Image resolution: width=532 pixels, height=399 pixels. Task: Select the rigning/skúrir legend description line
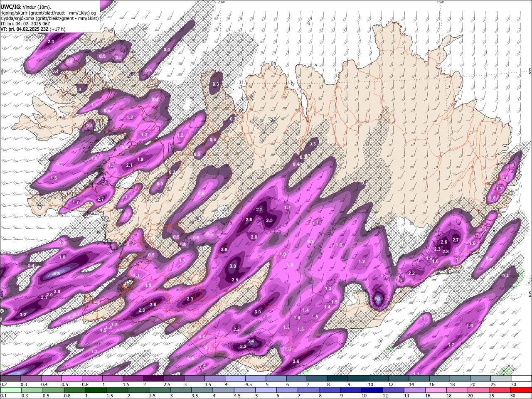point(48,12)
